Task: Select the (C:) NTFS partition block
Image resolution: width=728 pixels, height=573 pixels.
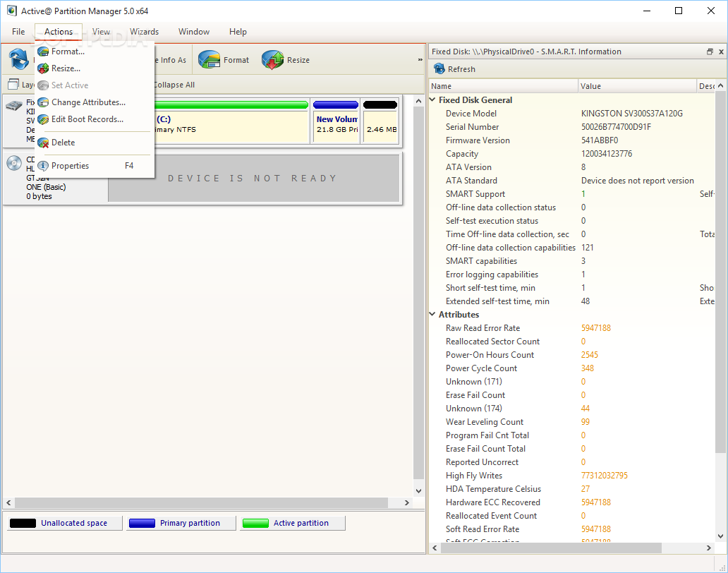Action: click(231, 121)
